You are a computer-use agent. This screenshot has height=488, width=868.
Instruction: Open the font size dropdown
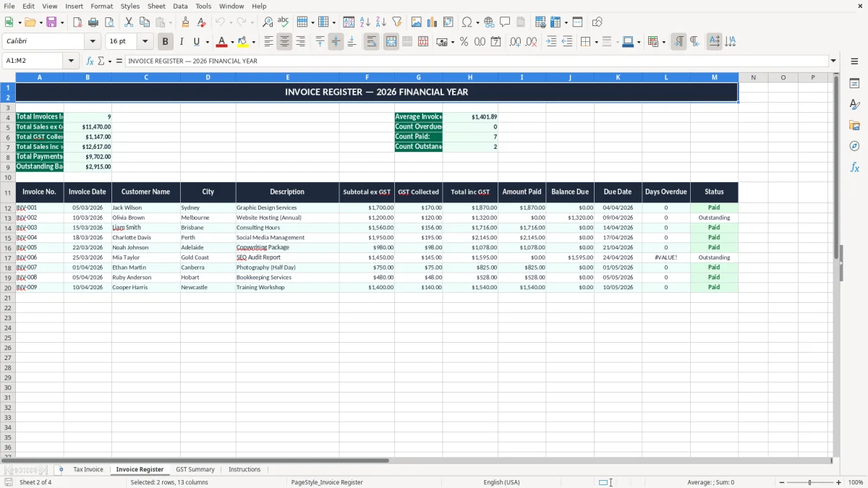pyautogui.click(x=145, y=42)
